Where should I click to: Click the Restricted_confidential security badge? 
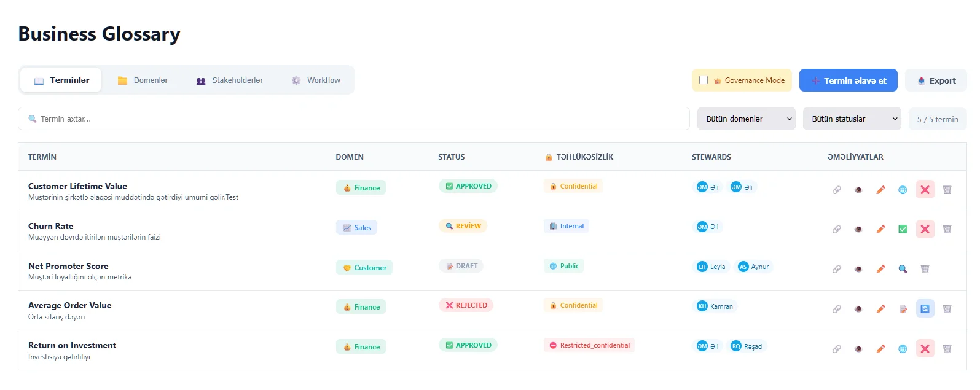click(x=589, y=345)
